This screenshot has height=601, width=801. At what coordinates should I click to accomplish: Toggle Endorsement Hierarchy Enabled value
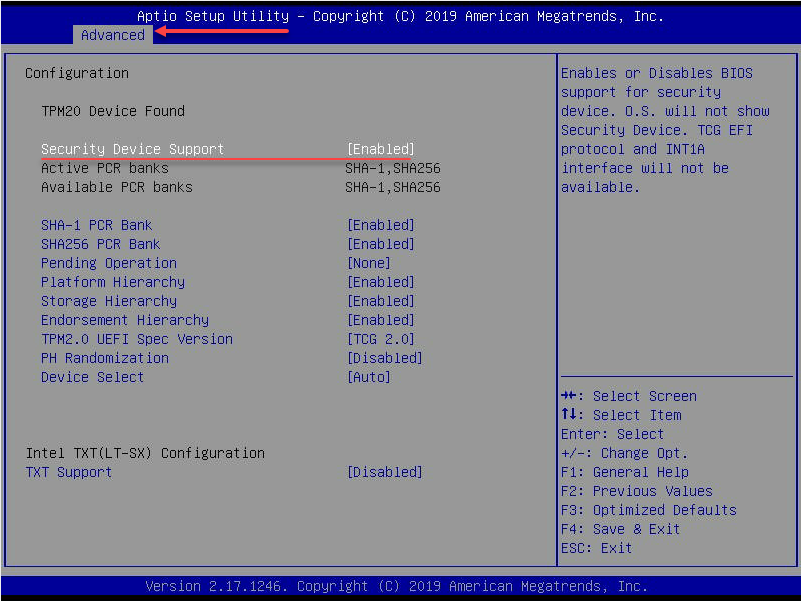[380, 320]
